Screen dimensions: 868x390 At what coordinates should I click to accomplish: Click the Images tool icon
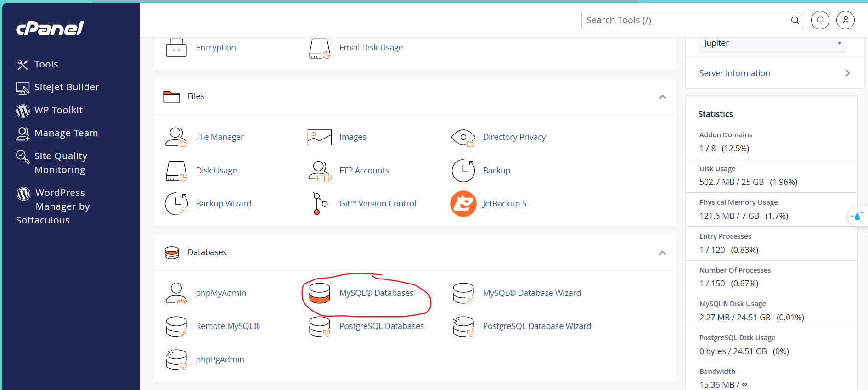point(320,137)
